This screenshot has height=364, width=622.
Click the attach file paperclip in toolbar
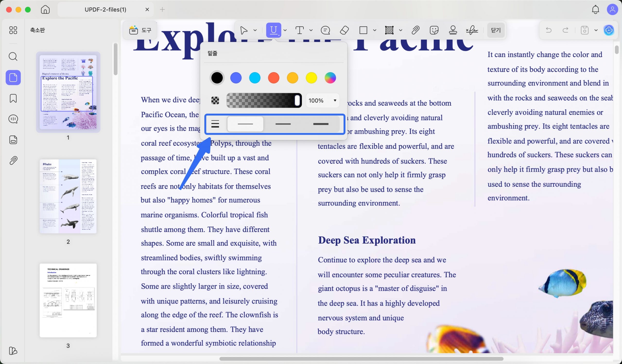(415, 30)
